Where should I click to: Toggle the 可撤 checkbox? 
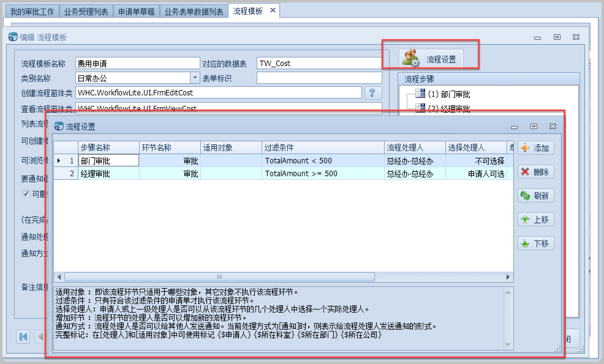click(x=26, y=194)
